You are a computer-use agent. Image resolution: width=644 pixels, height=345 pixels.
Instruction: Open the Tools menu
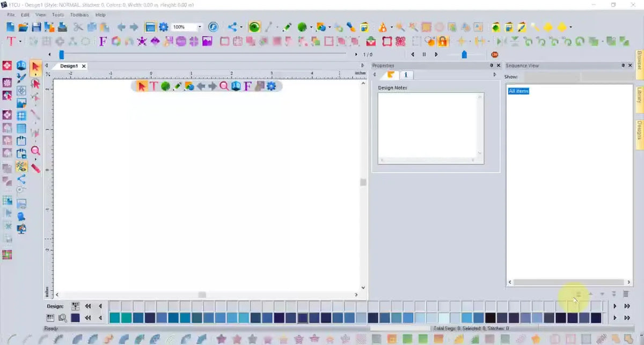(x=58, y=14)
